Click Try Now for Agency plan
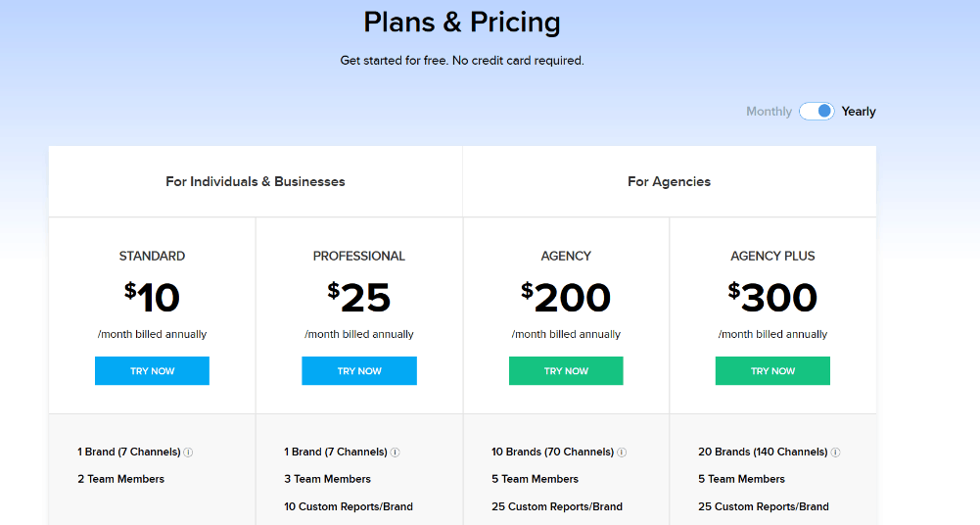The width and height of the screenshot is (980, 525). coord(566,370)
